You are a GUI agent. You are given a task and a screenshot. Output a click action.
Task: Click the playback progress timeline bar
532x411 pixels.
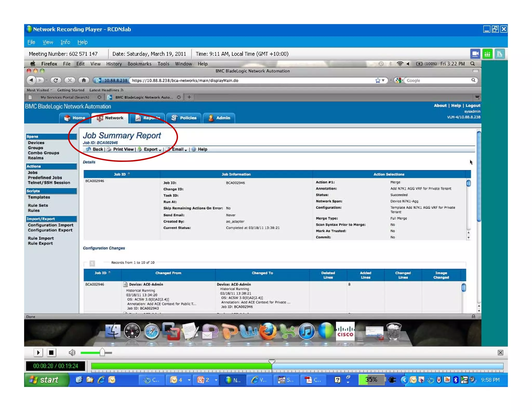pyautogui.click(x=297, y=366)
